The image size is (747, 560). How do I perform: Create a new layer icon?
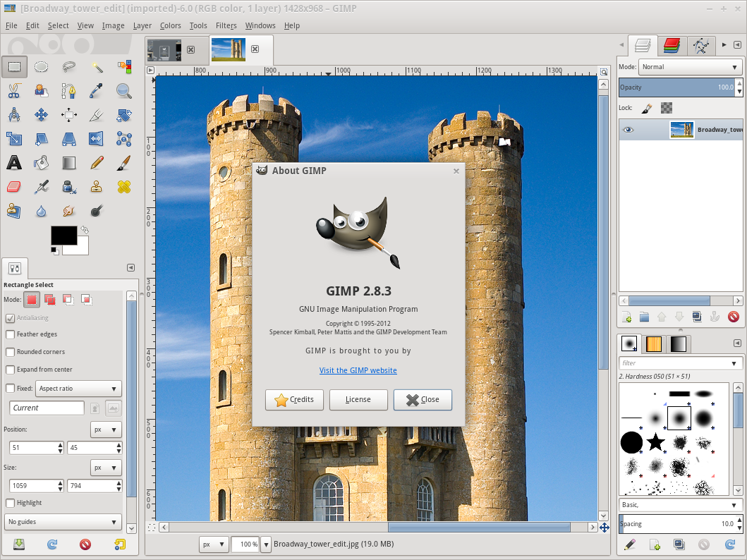click(x=626, y=317)
